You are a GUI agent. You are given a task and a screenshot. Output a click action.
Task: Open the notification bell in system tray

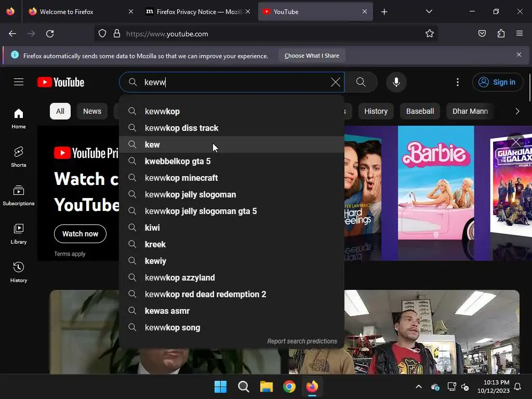(517, 387)
